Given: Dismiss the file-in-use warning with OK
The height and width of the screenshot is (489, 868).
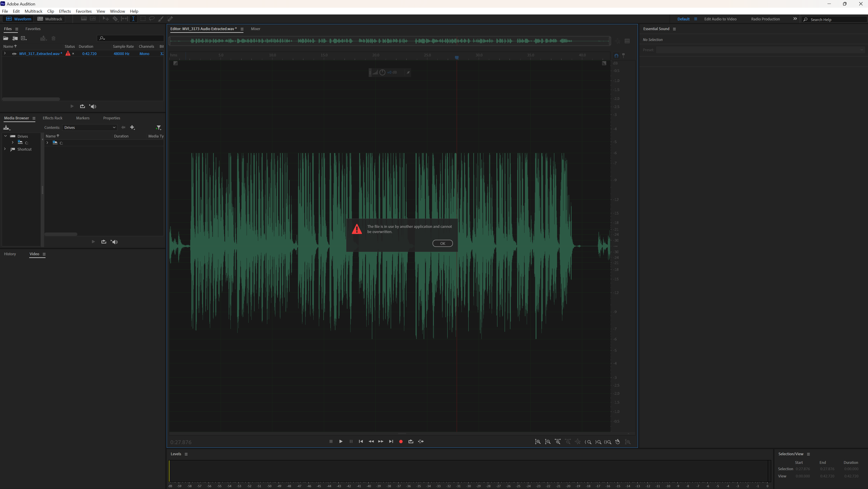Looking at the screenshot, I should tap(442, 243).
